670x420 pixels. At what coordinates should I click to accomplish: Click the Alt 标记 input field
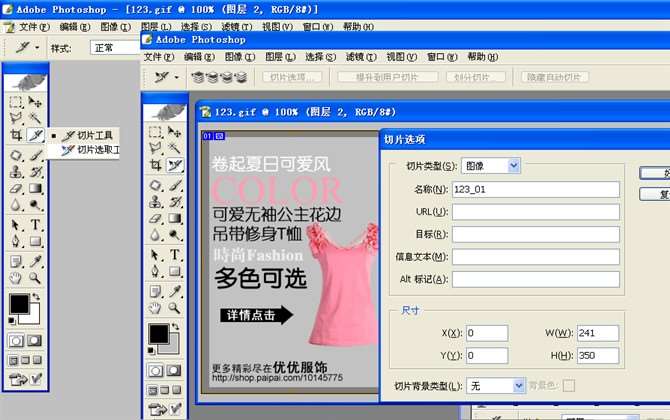point(536,279)
